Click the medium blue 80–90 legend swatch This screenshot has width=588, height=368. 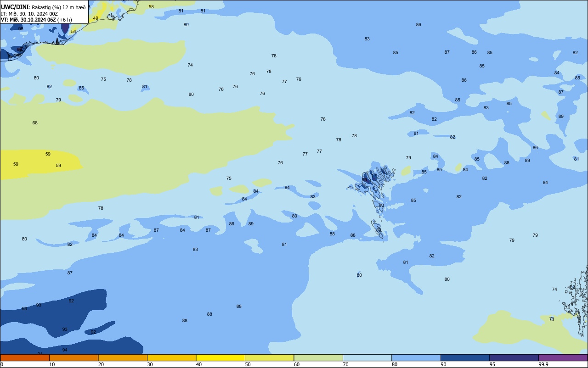tap(416, 357)
